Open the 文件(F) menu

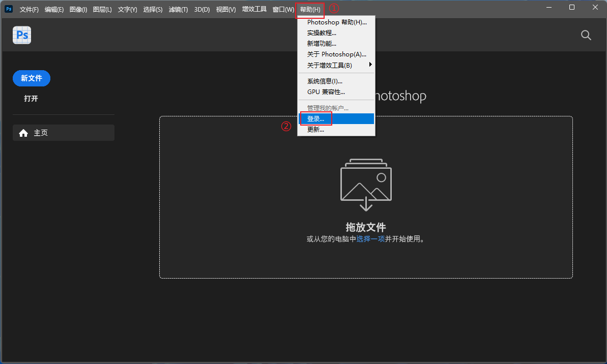(29, 9)
